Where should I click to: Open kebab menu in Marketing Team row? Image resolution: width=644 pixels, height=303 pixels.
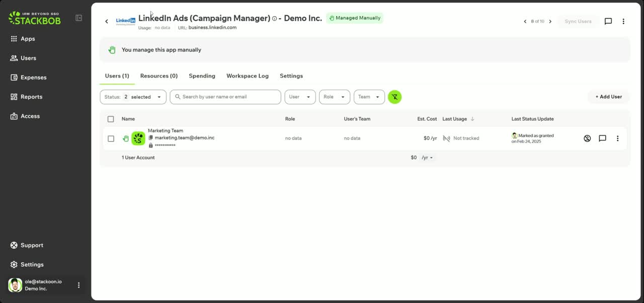tap(618, 138)
